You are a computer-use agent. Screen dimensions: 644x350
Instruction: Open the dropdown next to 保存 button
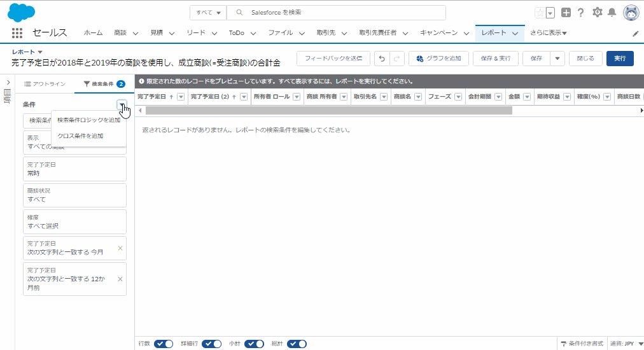pos(557,59)
